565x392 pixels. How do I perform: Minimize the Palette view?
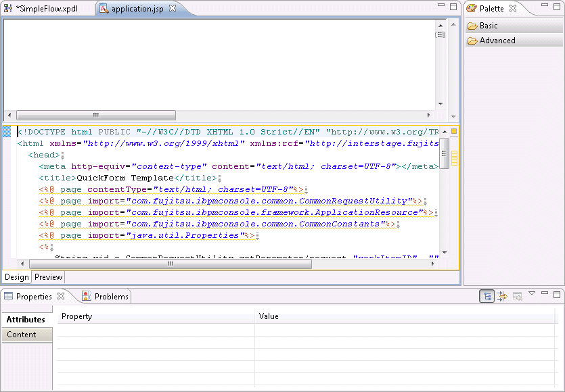coord(545,5)
